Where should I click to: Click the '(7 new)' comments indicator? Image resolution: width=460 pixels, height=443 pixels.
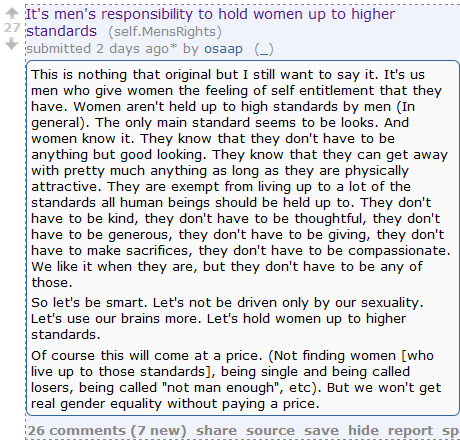point(158,430)
